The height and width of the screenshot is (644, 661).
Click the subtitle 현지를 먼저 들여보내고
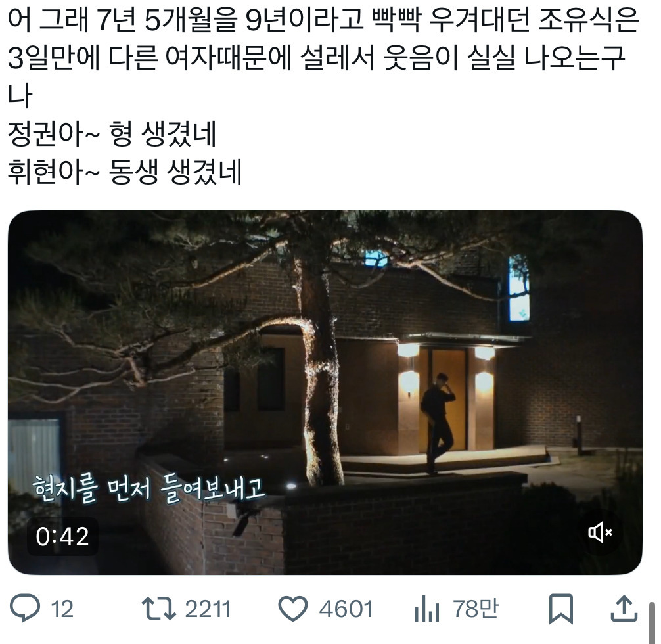[x=148, y=489]
